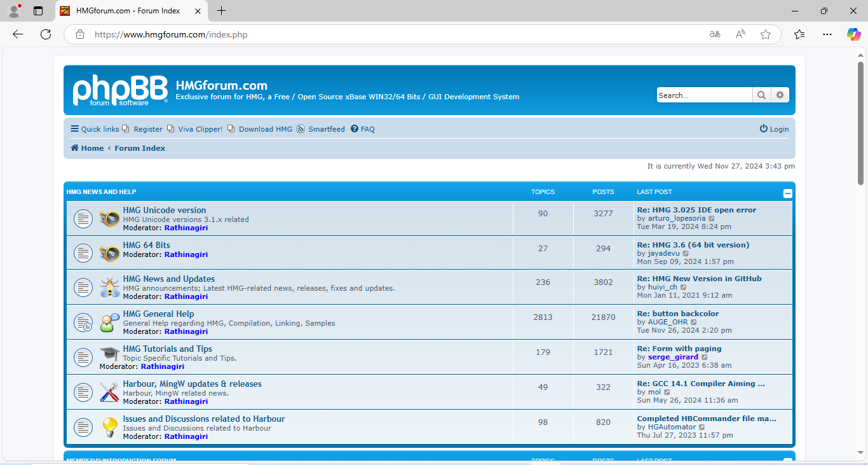View latest post icon beside arturo_lopesoria
The width and height of the screenshot is (868, 465).
click(x=712, y=219)
